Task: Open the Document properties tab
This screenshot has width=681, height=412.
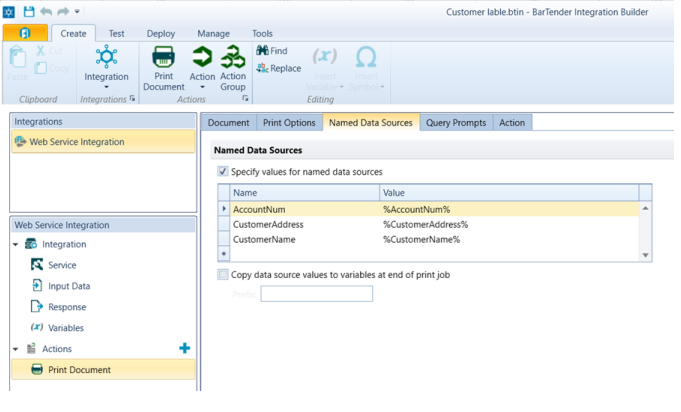Action: point(228,123)
